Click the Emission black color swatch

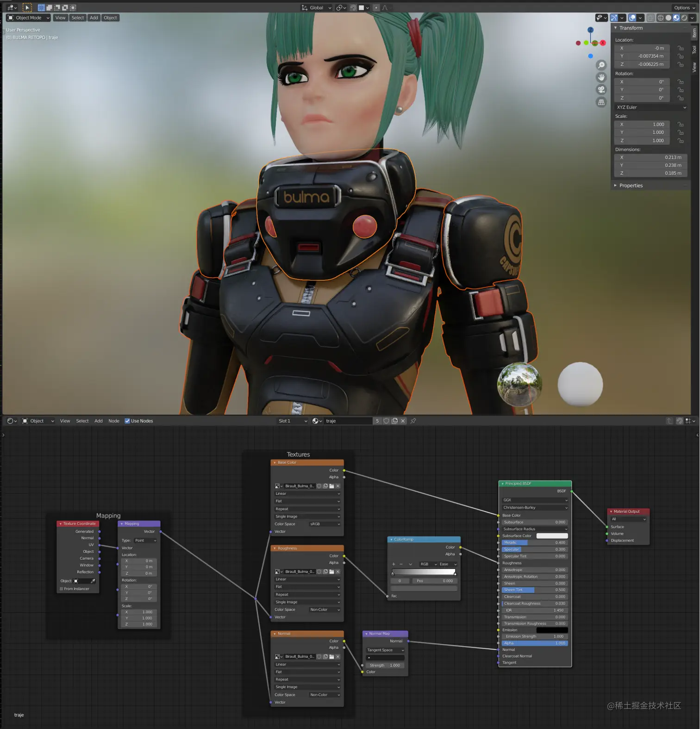[x=552, y=630]
